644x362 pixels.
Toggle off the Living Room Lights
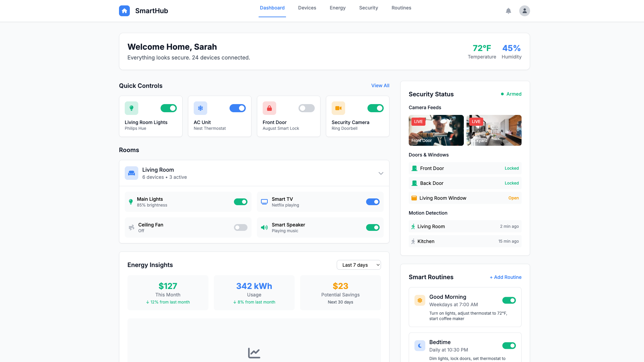[169, 108]
